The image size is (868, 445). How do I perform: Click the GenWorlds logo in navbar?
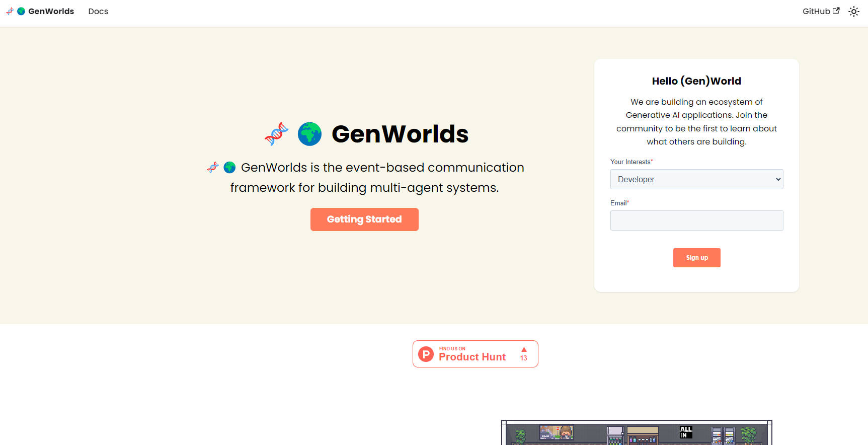(x=40, y=11)
